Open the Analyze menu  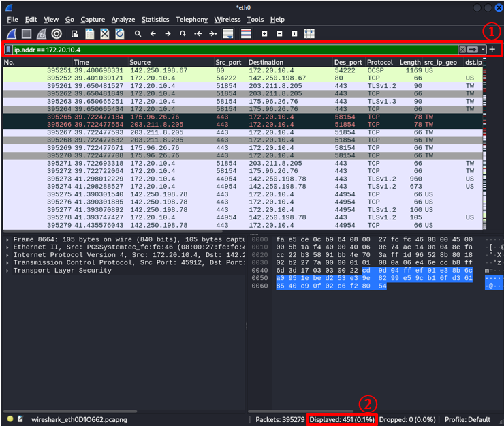click(x=123, y=20)
